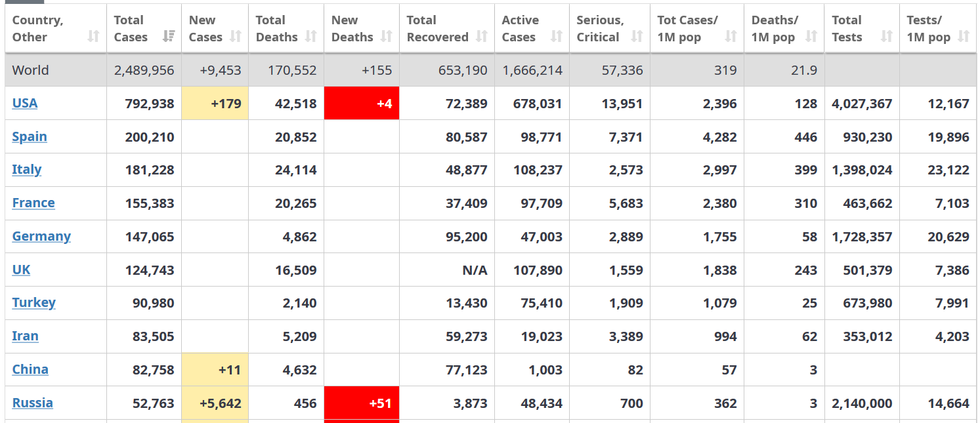Sort by Total Deaths column icon
The width and height of the screenshot is (980, 423).
click(x=311, y=37)
